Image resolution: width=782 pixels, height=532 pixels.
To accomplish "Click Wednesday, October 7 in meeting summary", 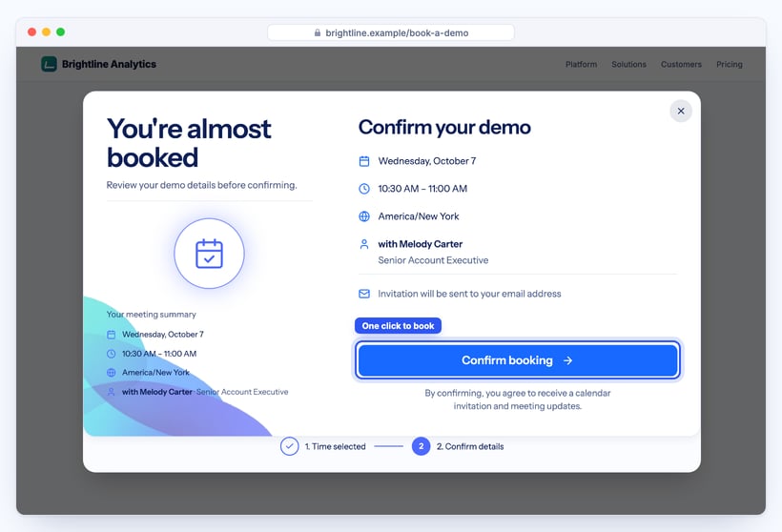I will click(x=162, y=335).
